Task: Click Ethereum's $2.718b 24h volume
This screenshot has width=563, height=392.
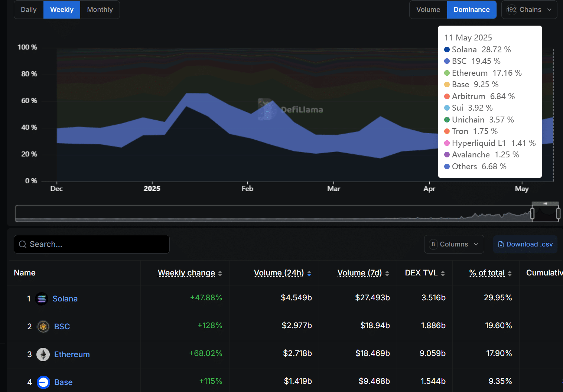Action: (297, 353)
